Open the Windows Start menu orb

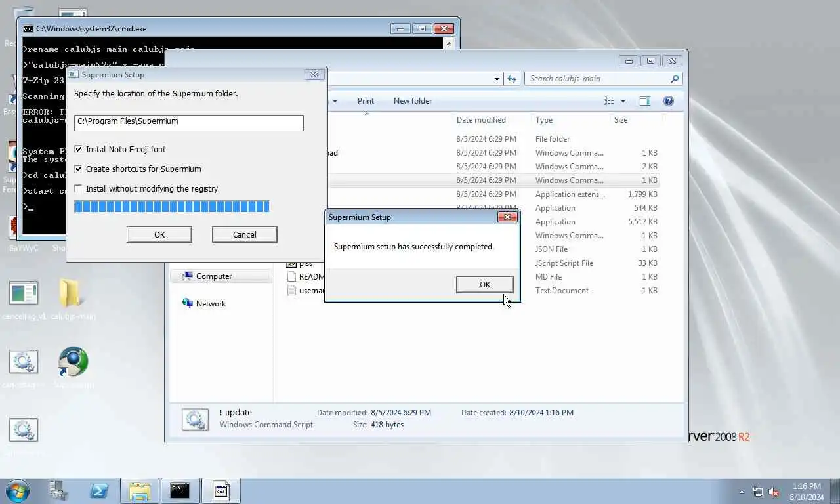pos(17,491)
